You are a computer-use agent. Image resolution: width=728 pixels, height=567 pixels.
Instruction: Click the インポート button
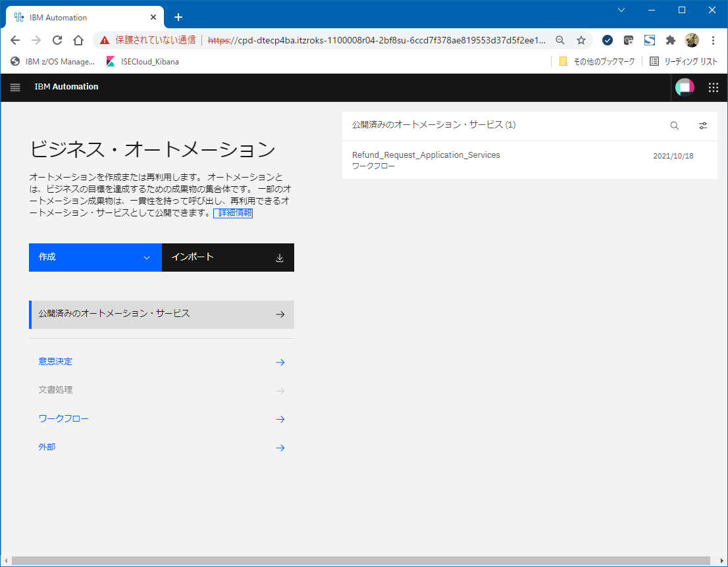[228, 257]
